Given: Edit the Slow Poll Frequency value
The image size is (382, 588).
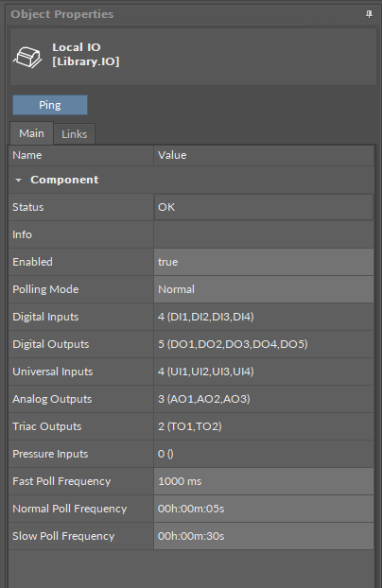Looking at the screenshot, I should (x=264, y=536).
